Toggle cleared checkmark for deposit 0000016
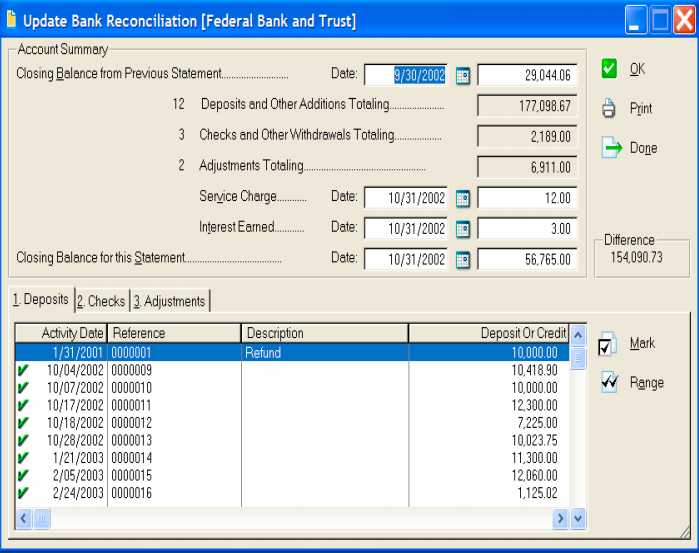Screen dimensions: 699x553 (x=23, y=493)
